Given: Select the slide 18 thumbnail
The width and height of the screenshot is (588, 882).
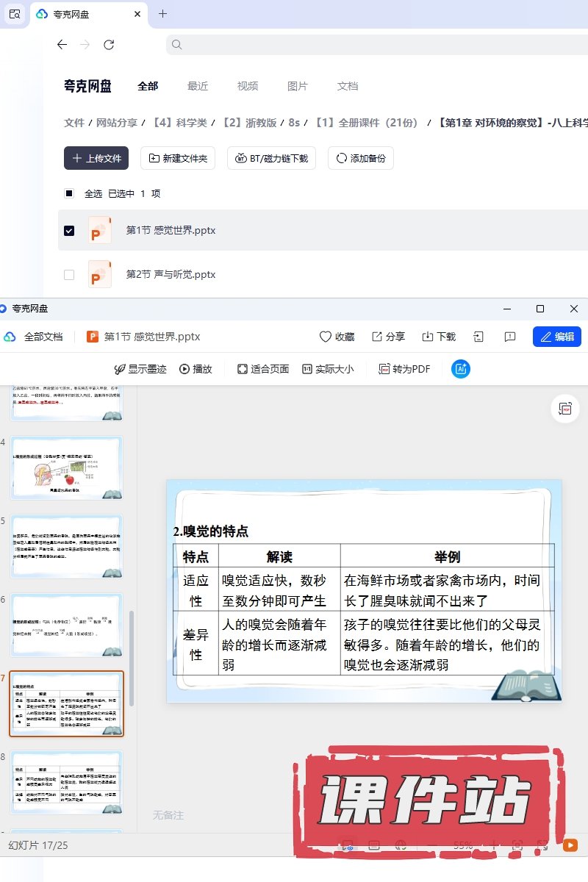Looking at the screenshot, I should pyautogui.click(x=66, y=781).
